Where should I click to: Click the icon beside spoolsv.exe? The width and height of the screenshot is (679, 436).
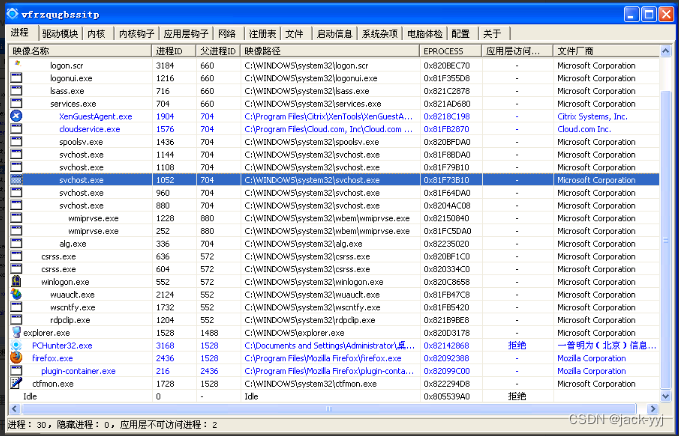click(16, 142)
